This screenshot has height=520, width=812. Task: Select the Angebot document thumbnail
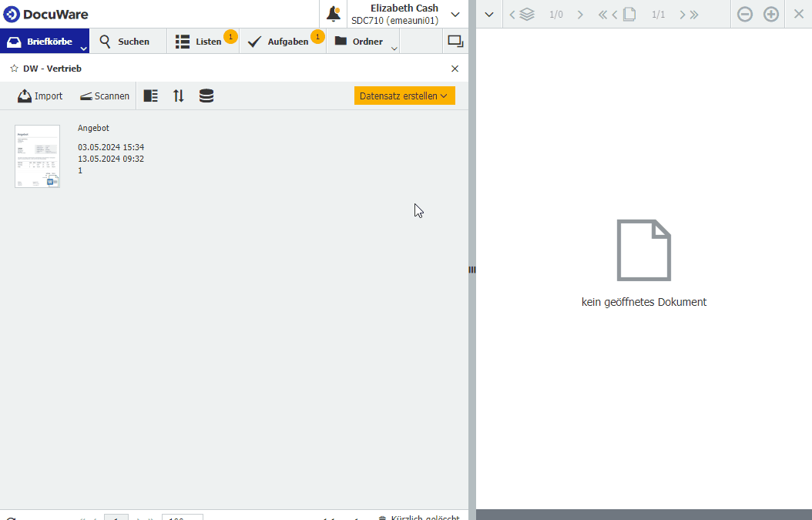pos(37,156)
